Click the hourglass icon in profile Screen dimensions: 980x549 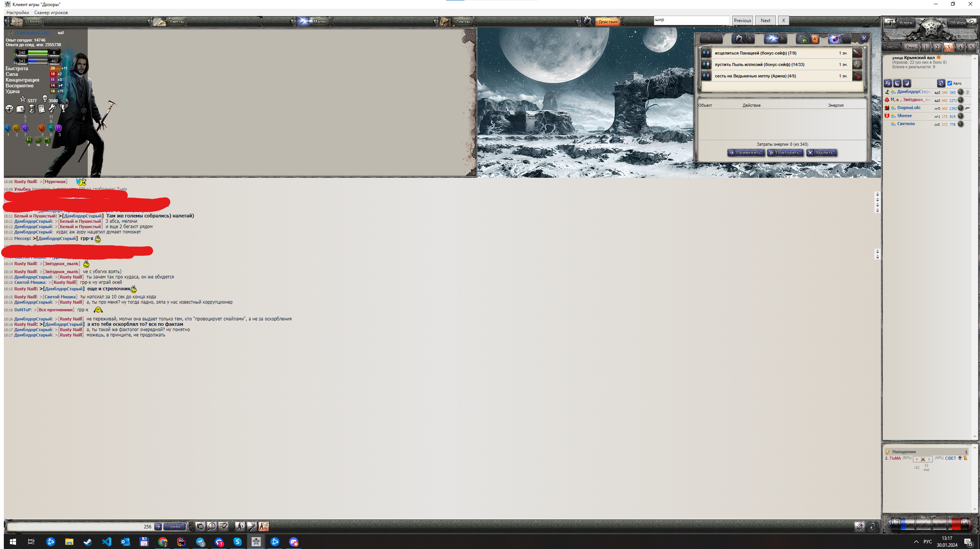[32, 109]
